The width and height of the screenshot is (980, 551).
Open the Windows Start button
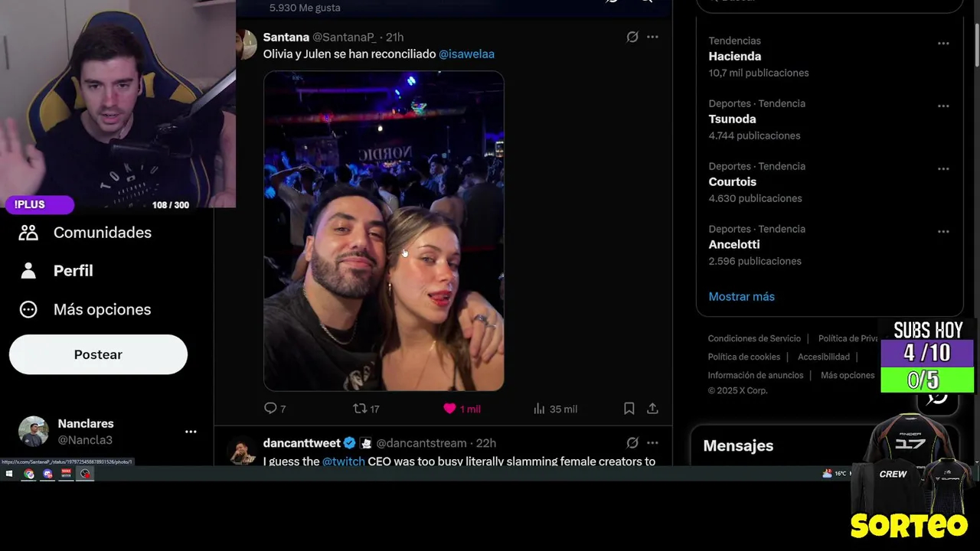9,474
